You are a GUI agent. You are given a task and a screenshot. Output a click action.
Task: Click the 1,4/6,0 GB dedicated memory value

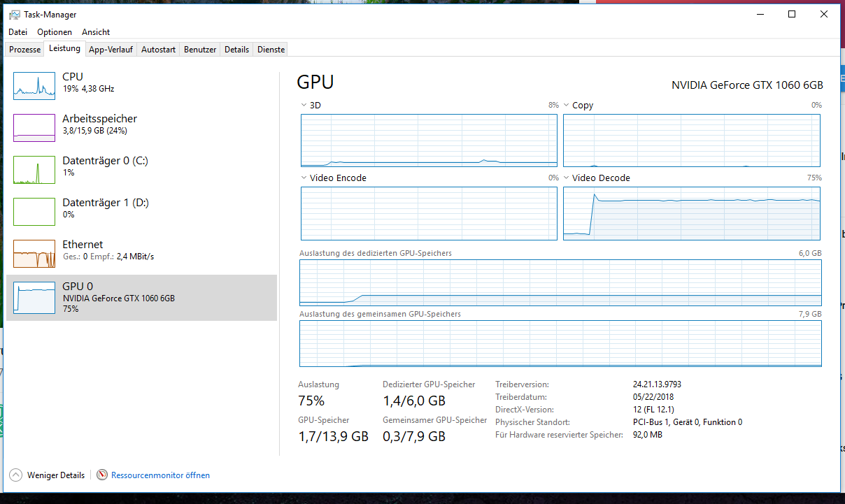click(x=414, y=401)
